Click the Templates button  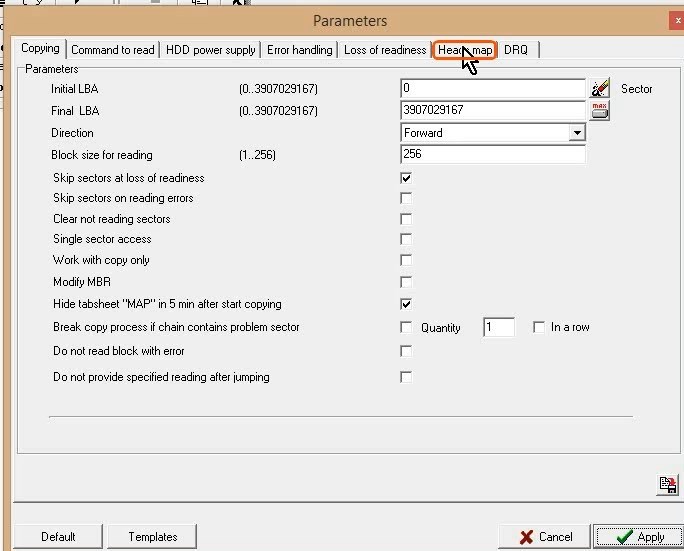[x=152, y=537]
